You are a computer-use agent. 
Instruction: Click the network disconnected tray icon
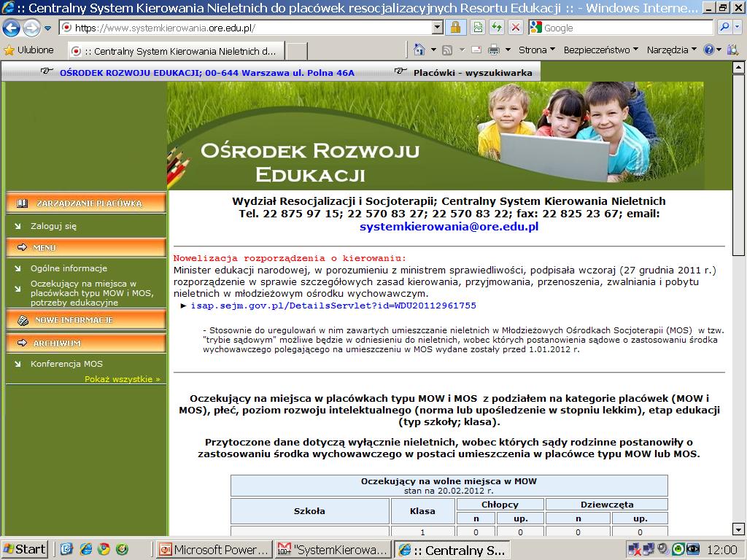pyautogui.click(x=634, y=550)
